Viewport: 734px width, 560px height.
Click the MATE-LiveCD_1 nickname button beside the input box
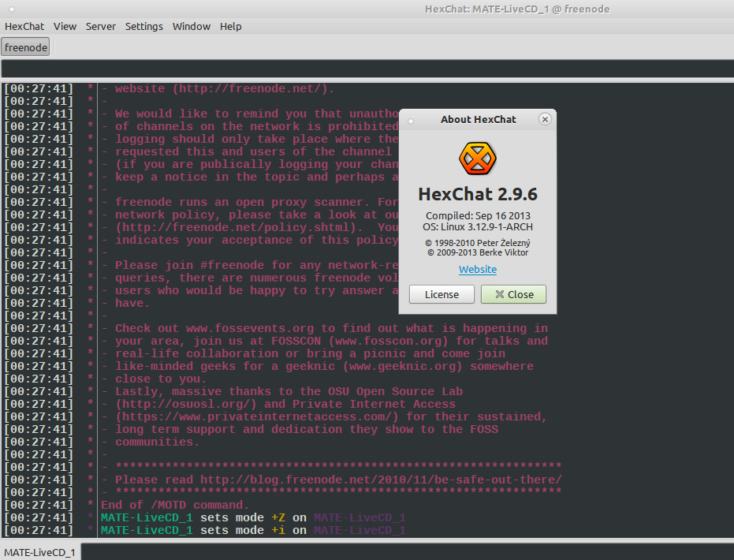click(x=39, y=553)
